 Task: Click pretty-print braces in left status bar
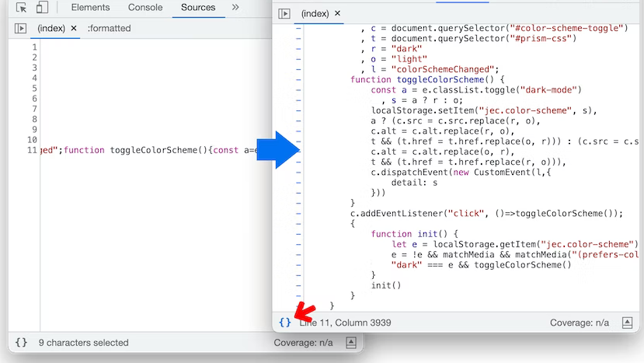(21, 342)
